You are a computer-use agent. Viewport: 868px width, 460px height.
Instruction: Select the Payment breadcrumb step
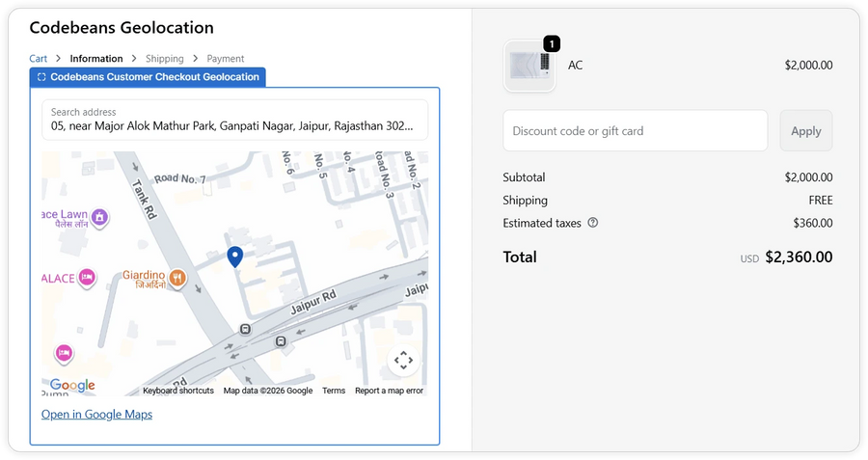tap(226, 59)
